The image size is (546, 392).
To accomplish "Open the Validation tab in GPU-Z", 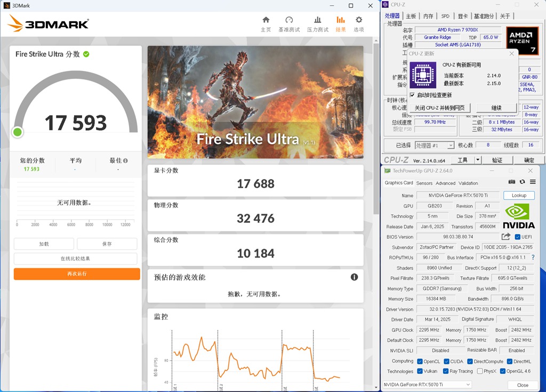I will click(468, 183).
